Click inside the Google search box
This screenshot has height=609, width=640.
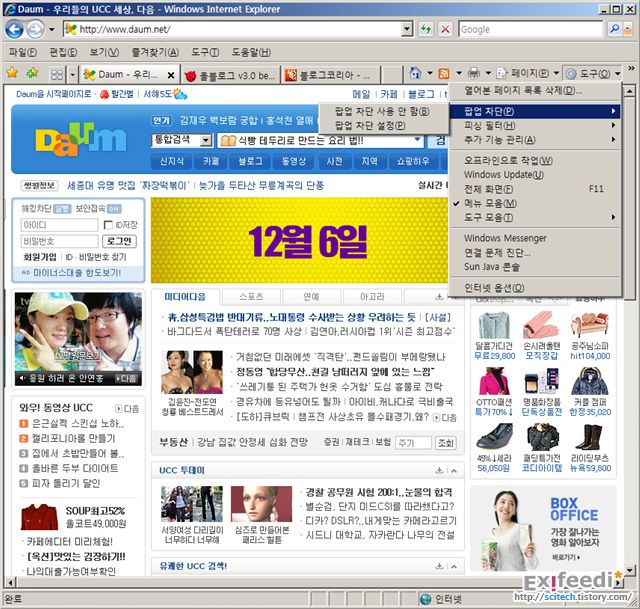pyautogui.click(x=530, y=29)
